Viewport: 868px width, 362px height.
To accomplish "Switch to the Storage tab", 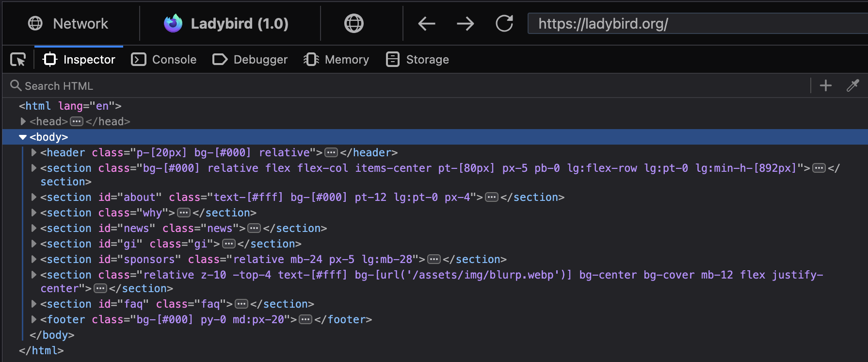I will pos(418,60).
